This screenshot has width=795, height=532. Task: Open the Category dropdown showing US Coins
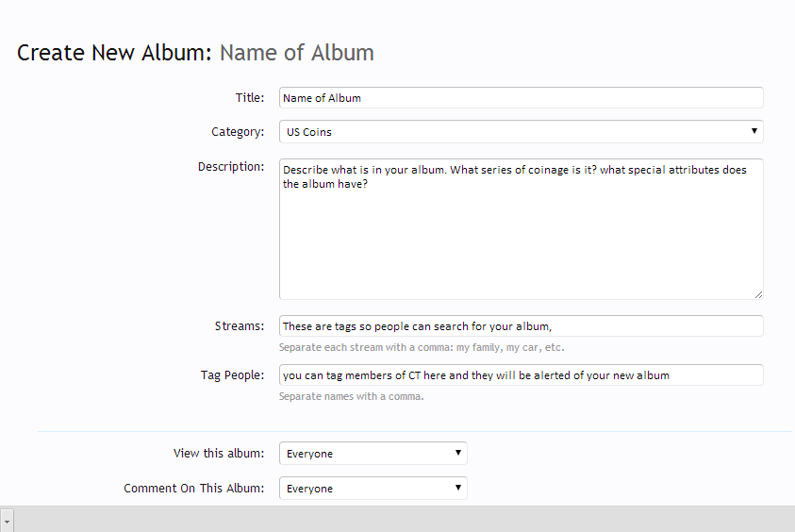[521, 132]
